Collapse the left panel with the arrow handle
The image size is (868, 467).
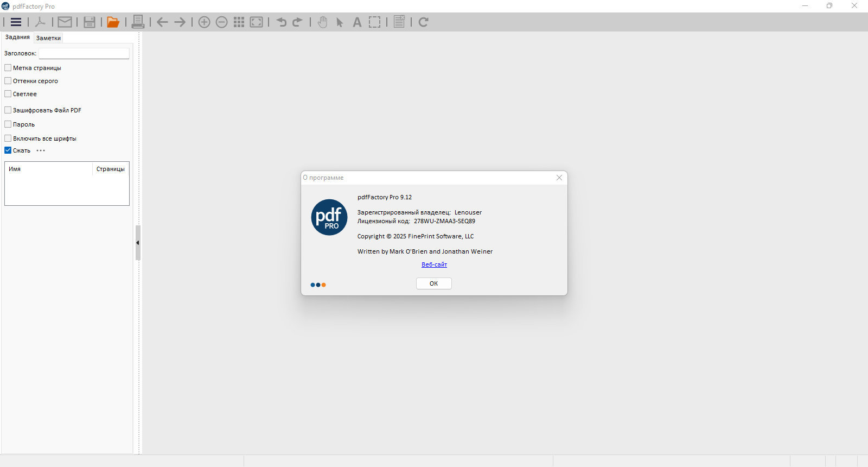(138, 243)
